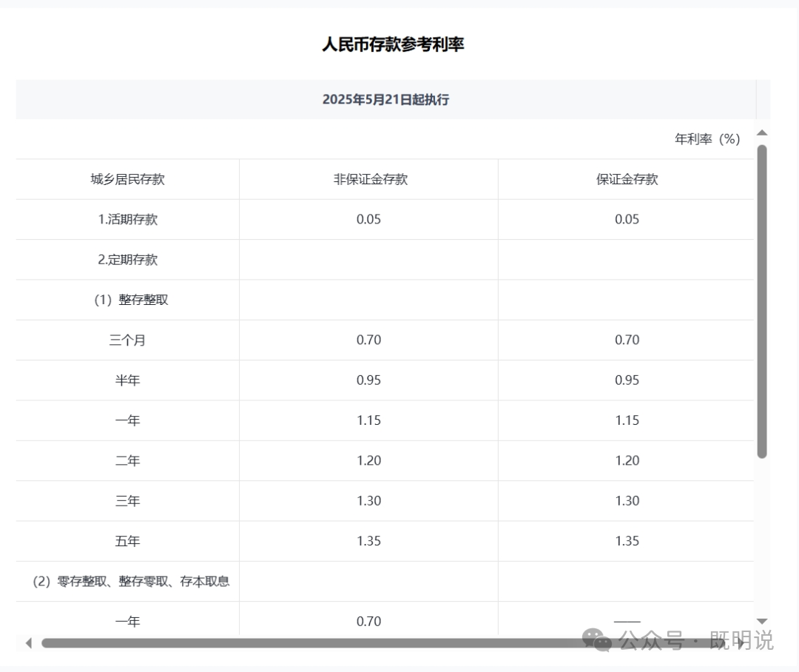Click the 2025年5月21日起执行 banner

[x=388, y=99]
